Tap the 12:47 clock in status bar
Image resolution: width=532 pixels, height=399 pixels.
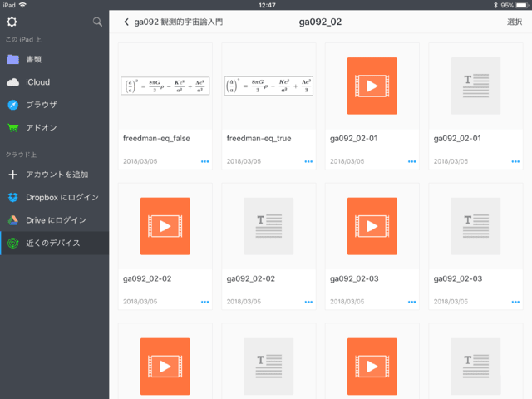pyautogui.click(x=267, y=5)
